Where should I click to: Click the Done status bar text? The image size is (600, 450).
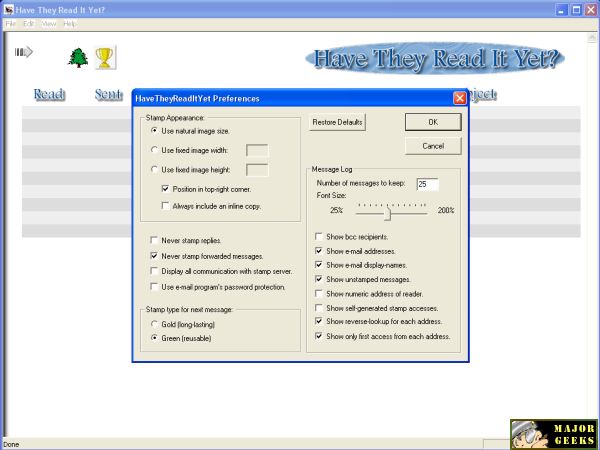pyautogui.click(x=11, y=444)
